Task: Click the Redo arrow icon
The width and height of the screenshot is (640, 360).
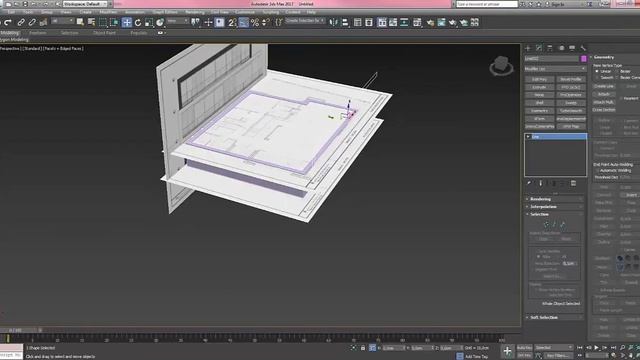Action: click(8, 22)
